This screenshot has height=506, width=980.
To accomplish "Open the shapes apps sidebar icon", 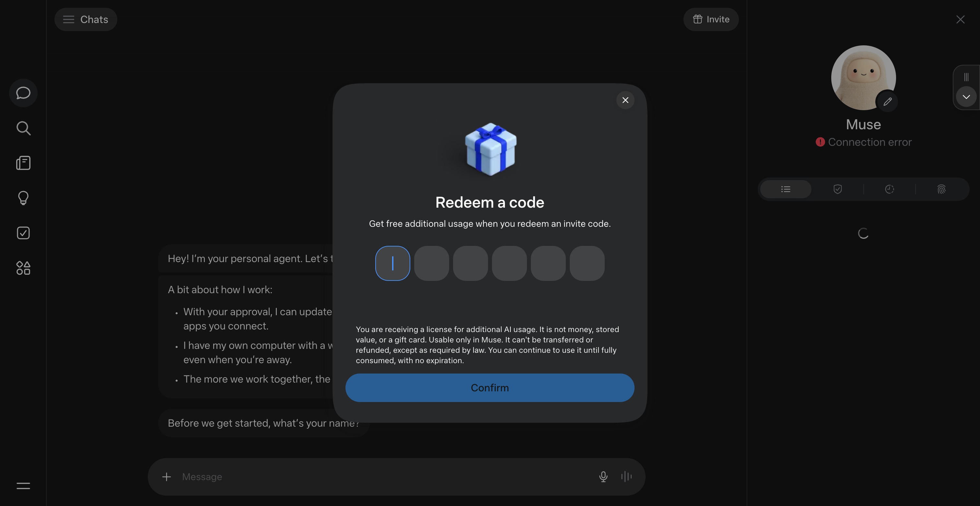I will (x=23, y=268).
